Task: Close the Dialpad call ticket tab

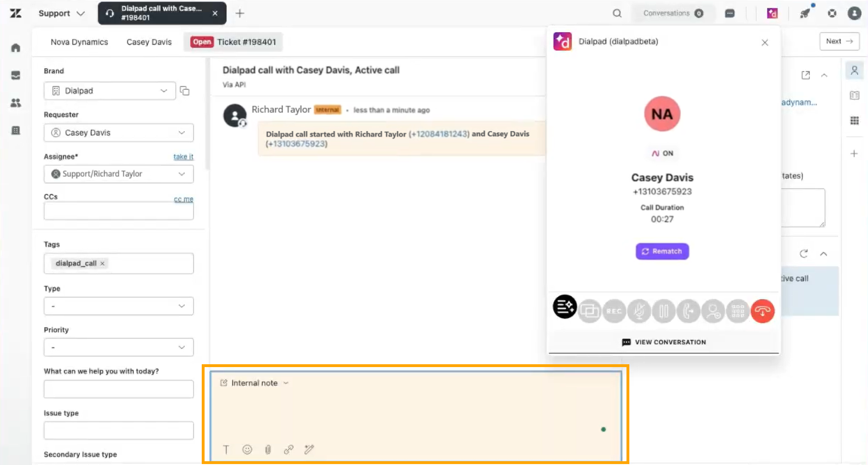Action: click(215, 13)
